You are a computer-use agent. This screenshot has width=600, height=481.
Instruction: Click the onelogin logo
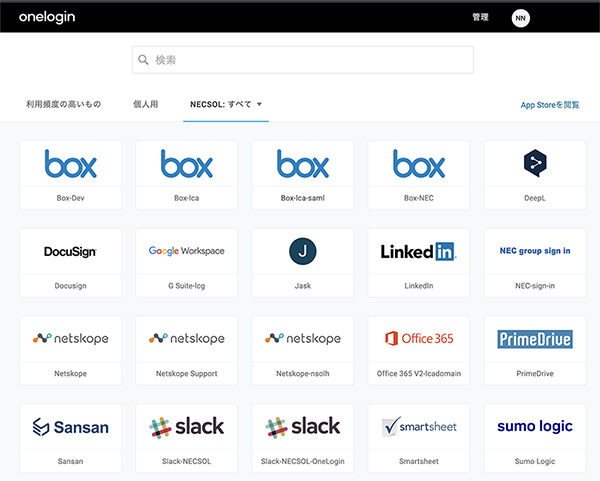click(x=47, y=17)
